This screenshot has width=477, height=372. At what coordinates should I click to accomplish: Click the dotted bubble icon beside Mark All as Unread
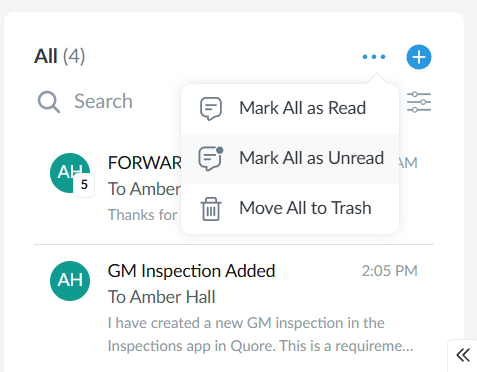coord(211,159)
